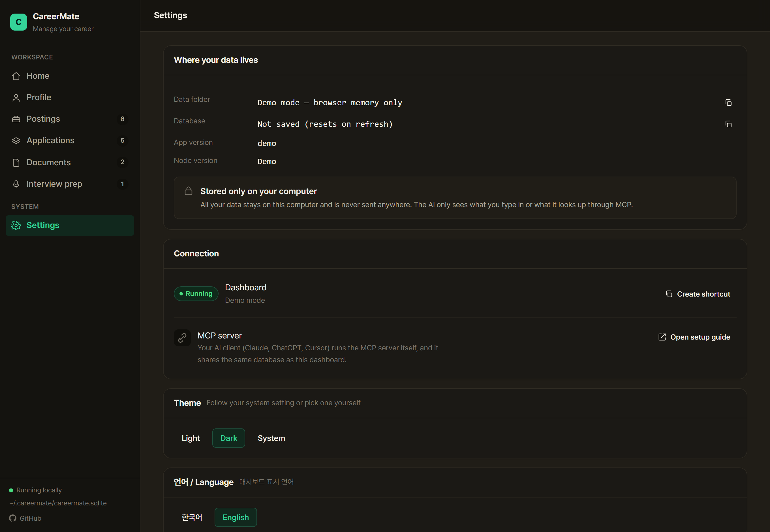The image size is (770, 532).
Task: Click the Create shortcut copy icon
Action: pyautogui.click(x=669, y=294)
